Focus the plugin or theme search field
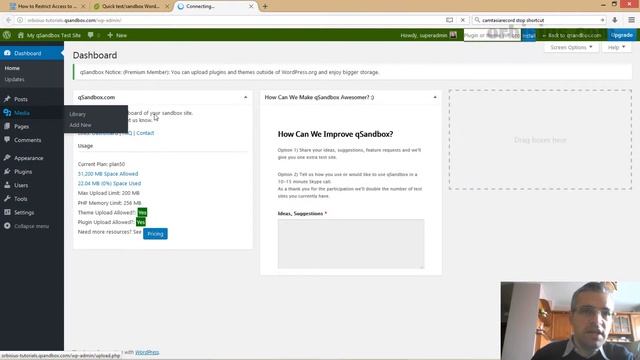Screen dimensions: 640x360 [492, 36]
